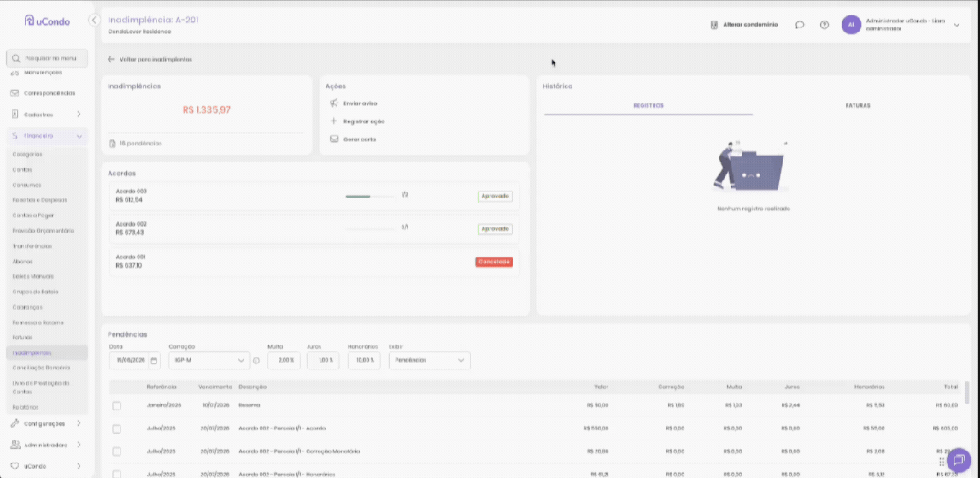Open the user account dropdown arrow
This screenshot has height=478, width=980.
pyautogui.click(x=956, y=25)
